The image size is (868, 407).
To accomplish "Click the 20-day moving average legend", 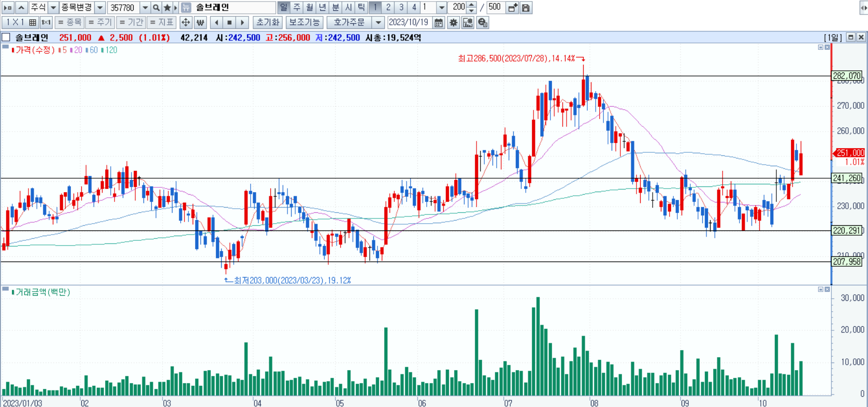I will click(x=76, y=50).
